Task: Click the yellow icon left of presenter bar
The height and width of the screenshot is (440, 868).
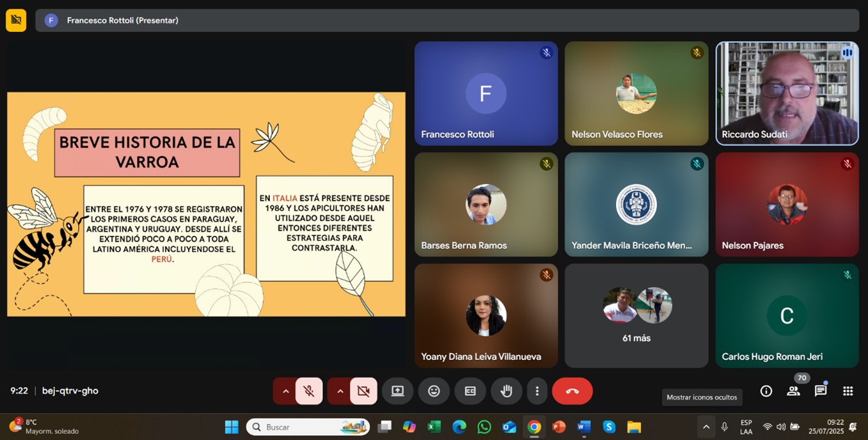Action: point(16,20)
